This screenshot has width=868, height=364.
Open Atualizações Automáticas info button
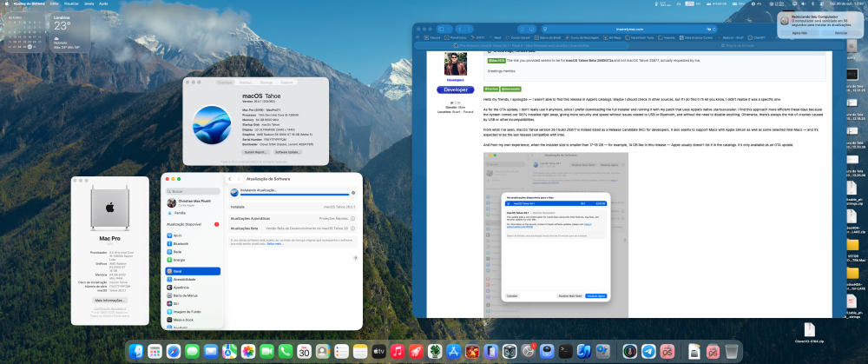click(352, 218)
